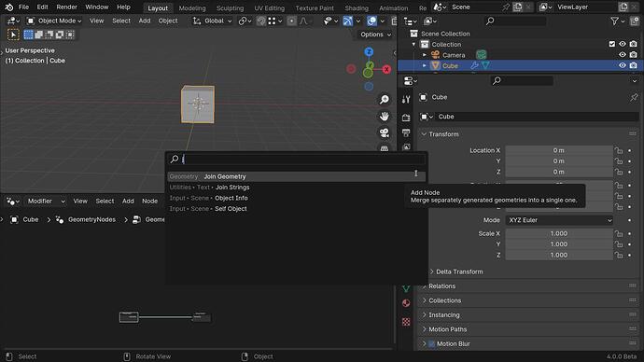644x362 pixels.
Task: Click the Subtract selection mode icon
Action: [x=49, y=35]
